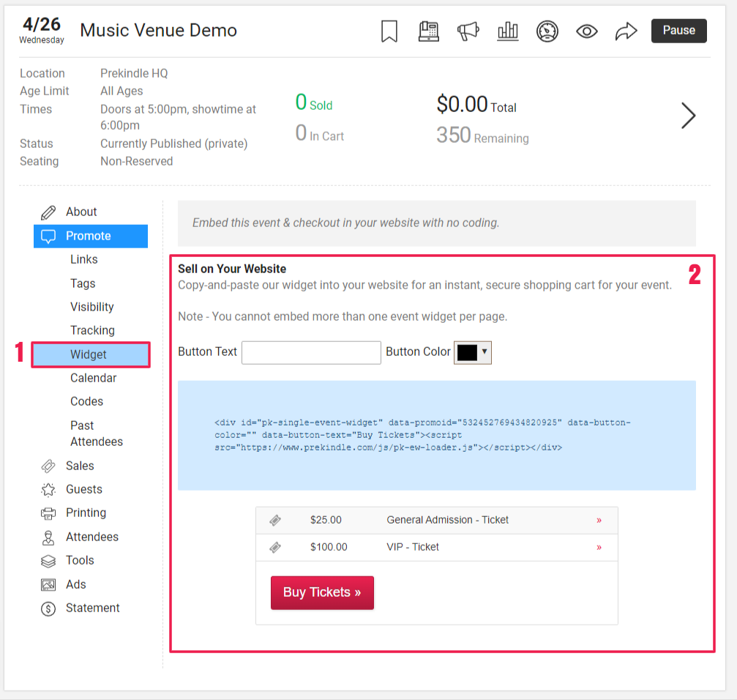Open Tracking under Promote
The image size is (737, 700).
pyautogui.click(x=93, y=330)
